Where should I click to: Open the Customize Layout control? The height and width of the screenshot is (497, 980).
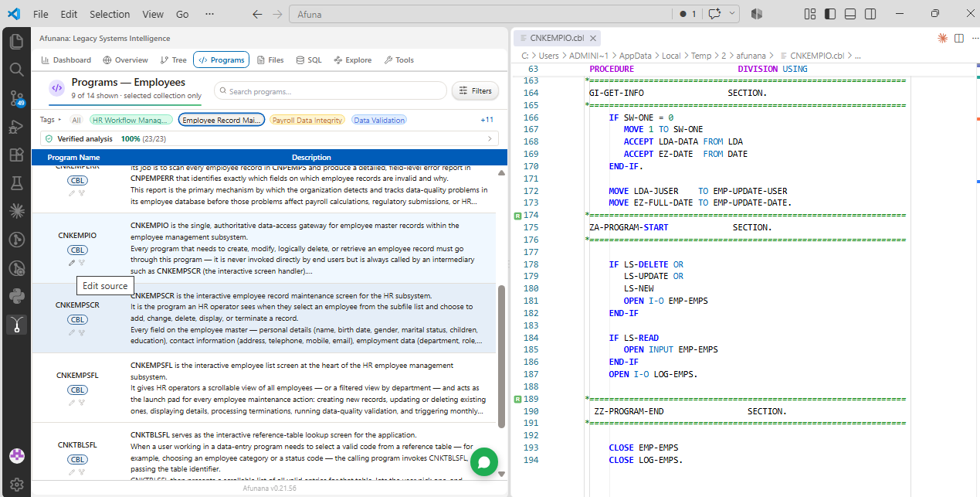pyautogui.click(x=810, y=14)
